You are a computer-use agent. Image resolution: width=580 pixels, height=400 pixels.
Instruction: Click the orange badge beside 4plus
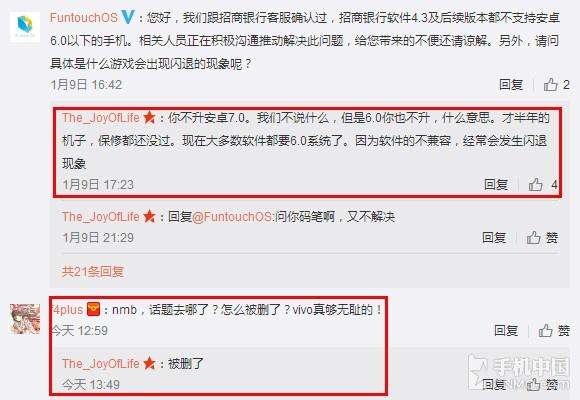(94, 309)
